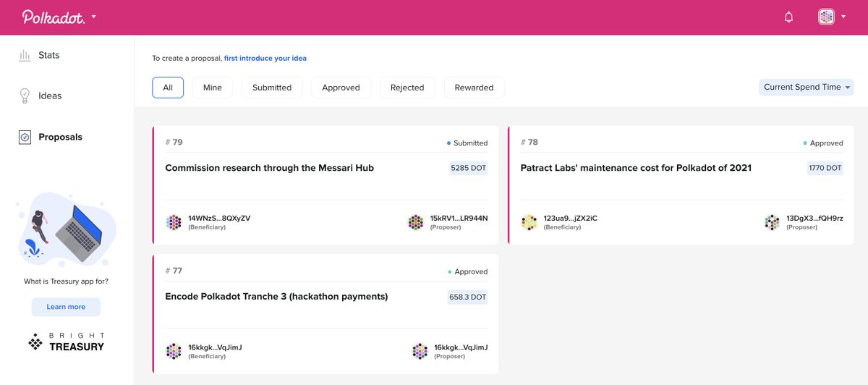Click proposer address 16kkgk...VqJimJ
Screen dimensions: 868x385
click(x=461, y=347)
